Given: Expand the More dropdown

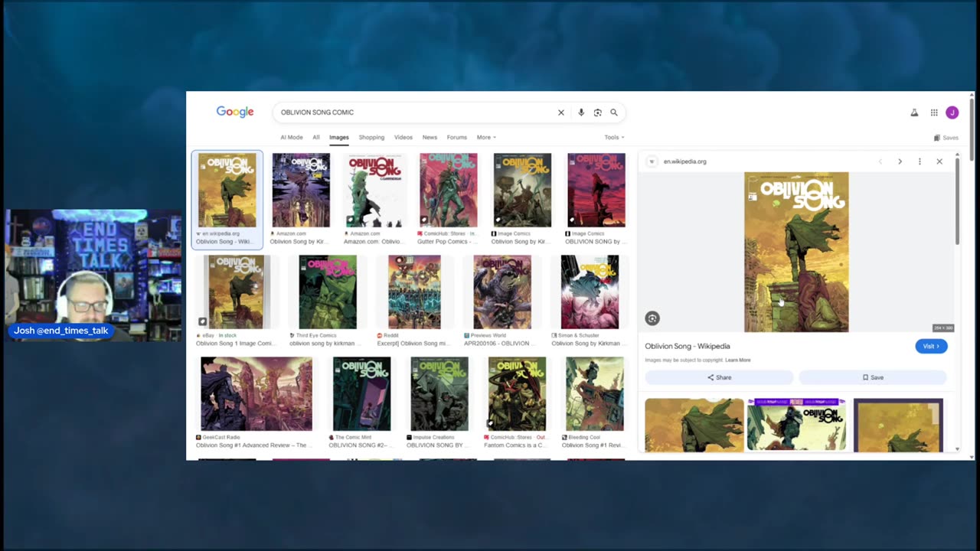Looking at the screenshot, I should pyautogui.click(x=486, y=138).
